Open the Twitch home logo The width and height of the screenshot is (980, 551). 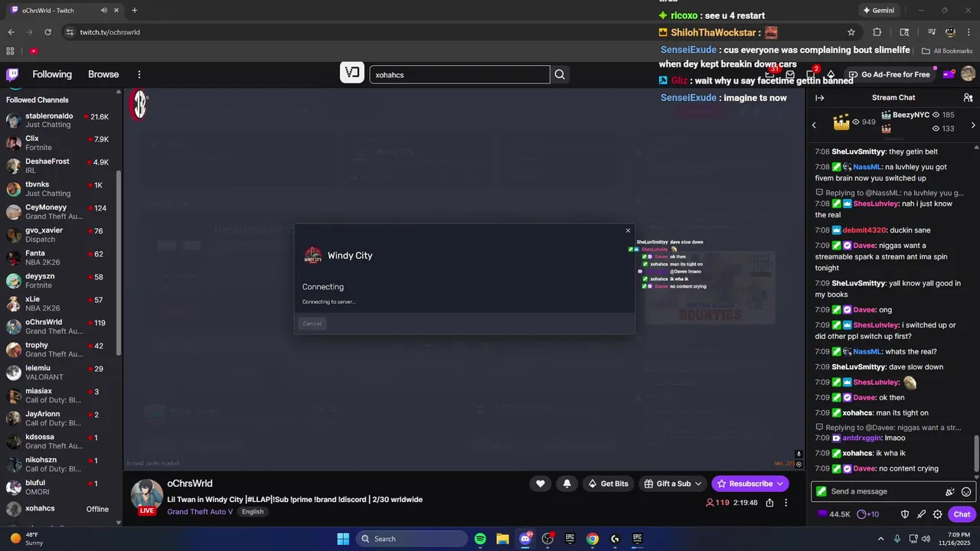tap(12, 74)
